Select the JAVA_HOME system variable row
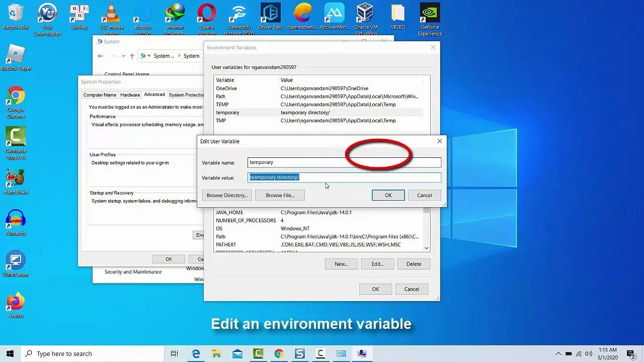Screen dimensions: 644x362 coord(319,212)
